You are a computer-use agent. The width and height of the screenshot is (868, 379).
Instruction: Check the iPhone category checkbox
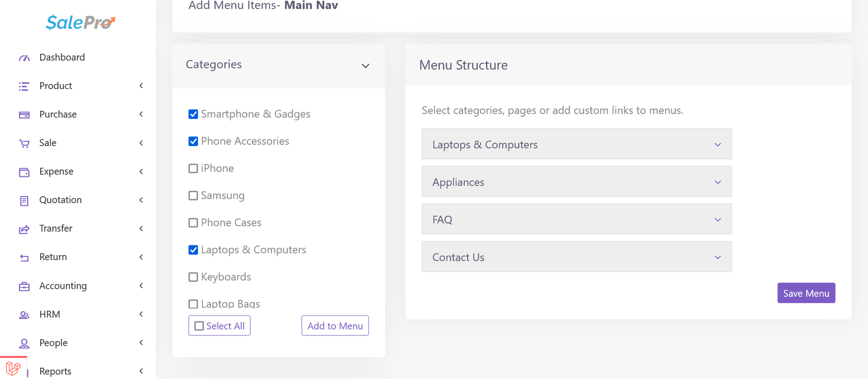coord(193,168)
